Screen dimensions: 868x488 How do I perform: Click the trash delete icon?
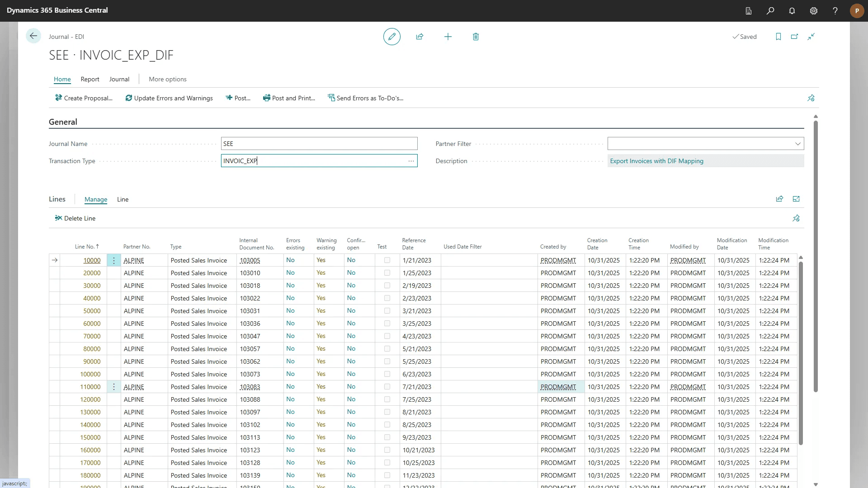pyautogui.click(x=476, y=37)
